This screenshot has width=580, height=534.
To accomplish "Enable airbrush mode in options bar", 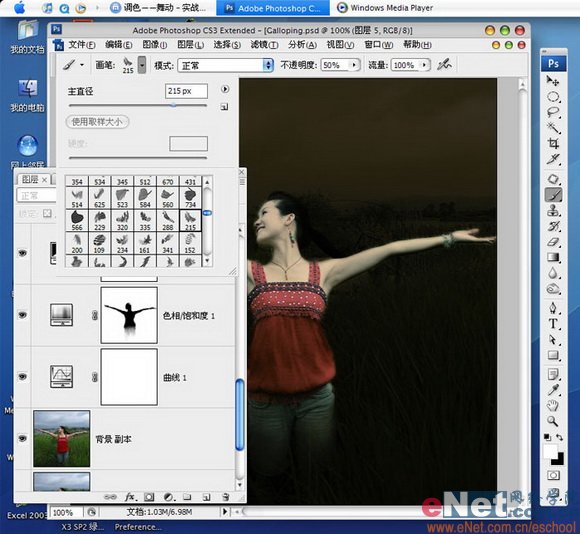I will [x=444, y=65].
